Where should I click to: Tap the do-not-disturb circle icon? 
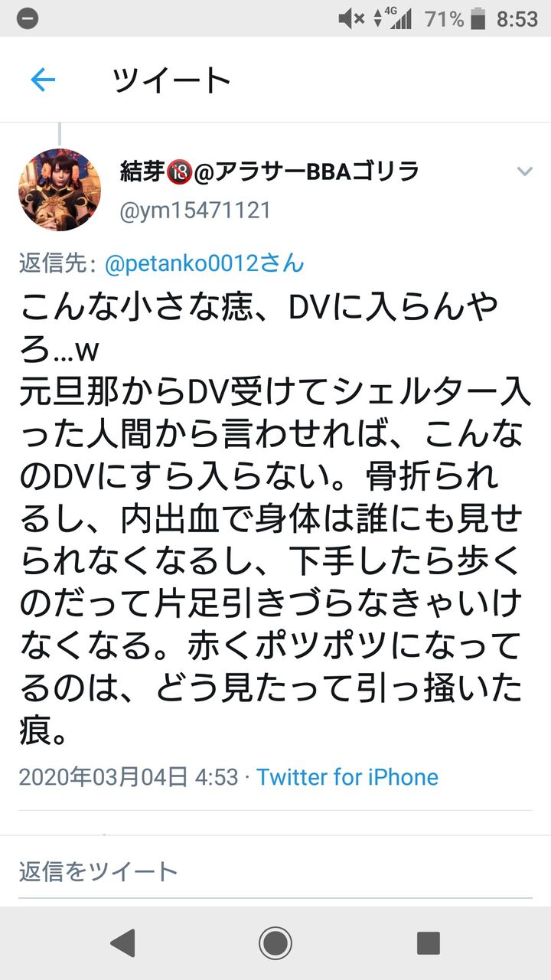[28, 18]
